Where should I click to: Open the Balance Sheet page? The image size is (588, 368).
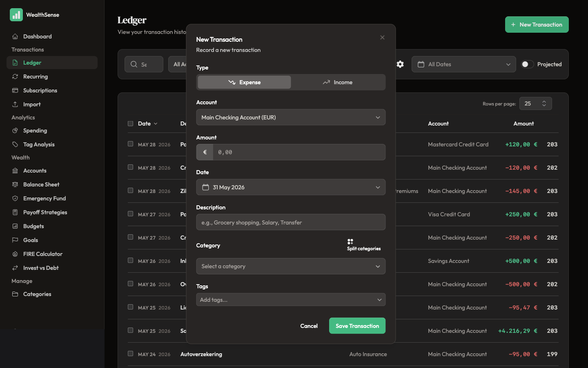coord(52,184)
